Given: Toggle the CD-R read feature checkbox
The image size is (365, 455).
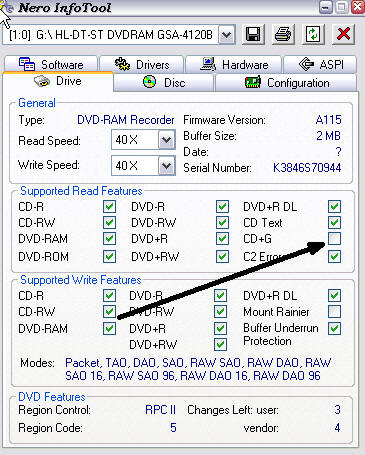Looking at the screenshot, I should tap(109, 207).
